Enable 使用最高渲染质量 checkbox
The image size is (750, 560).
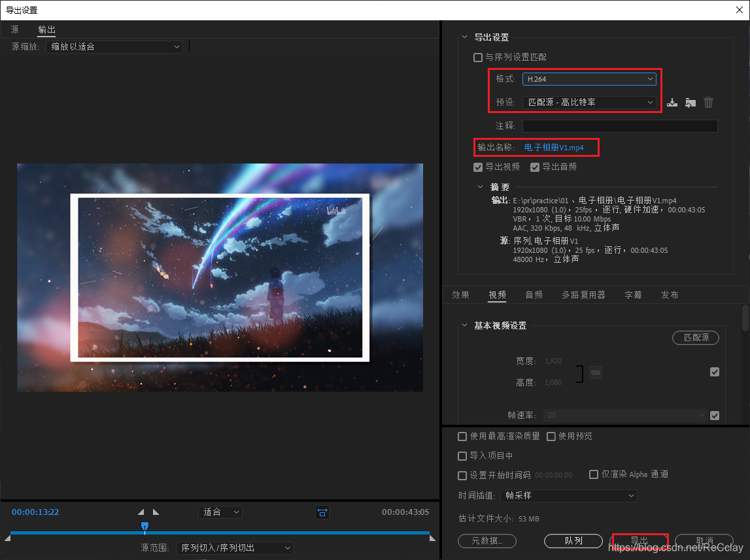462,436
